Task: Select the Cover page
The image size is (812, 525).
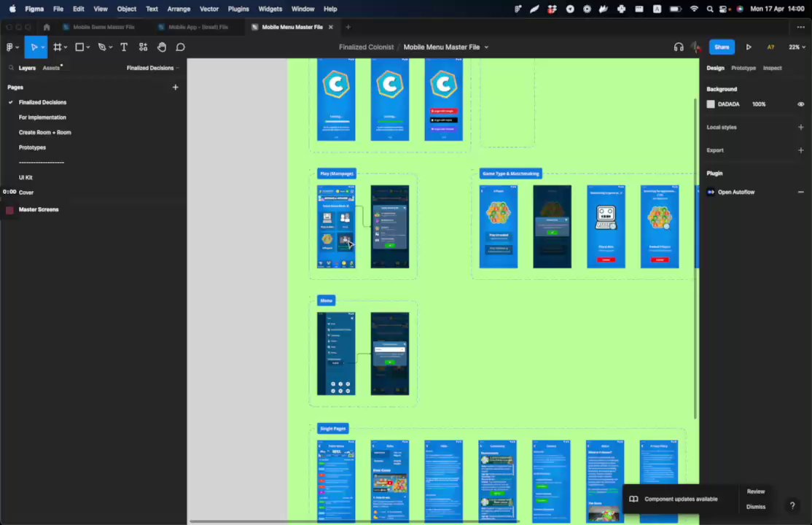Action: pos(26,192)
